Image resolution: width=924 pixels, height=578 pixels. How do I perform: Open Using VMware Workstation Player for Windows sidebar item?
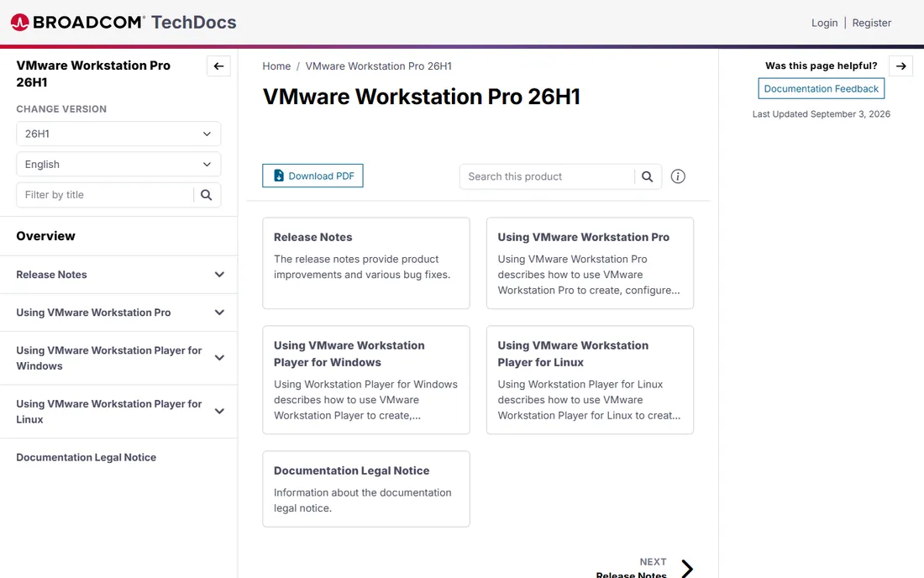pyautogui.click(x=109, y=358)
